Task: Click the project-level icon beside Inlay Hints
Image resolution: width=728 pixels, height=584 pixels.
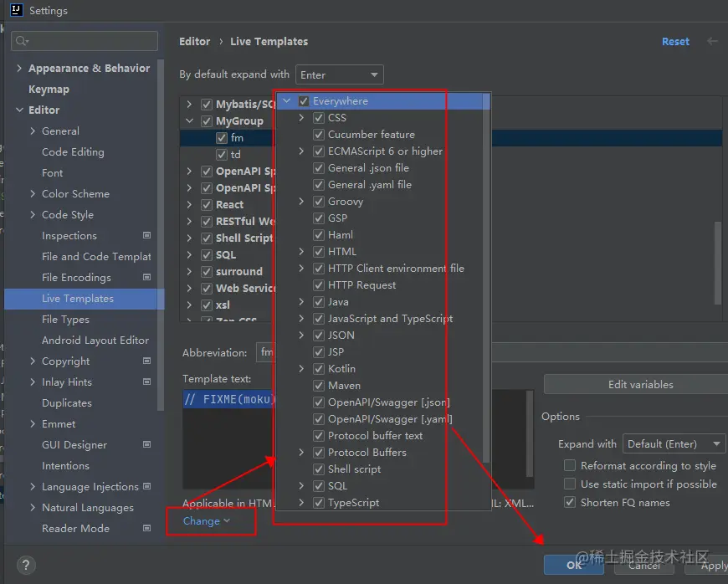Action: coord(146,382)
